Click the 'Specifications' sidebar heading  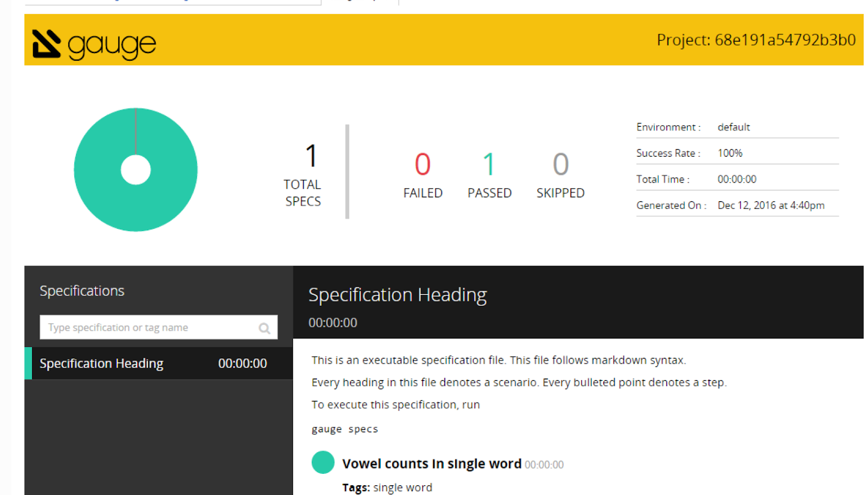coord(82,291)
